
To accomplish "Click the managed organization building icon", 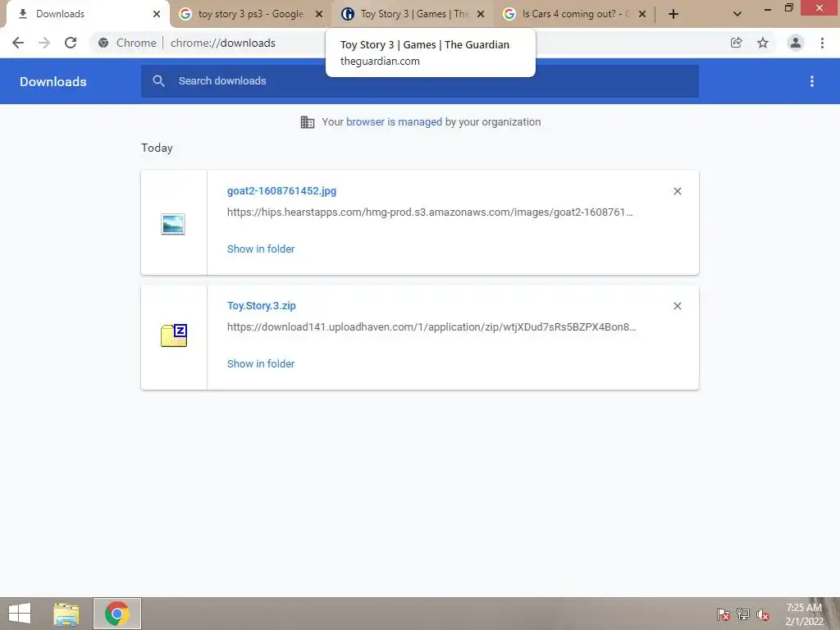I will 308,122.
